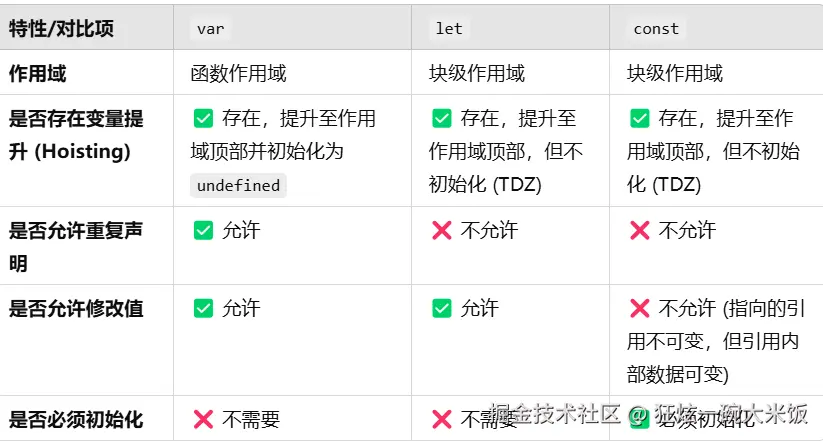Click red cross beside 不需要 in var column
The image size is (823, 441).
click(203, 420)
